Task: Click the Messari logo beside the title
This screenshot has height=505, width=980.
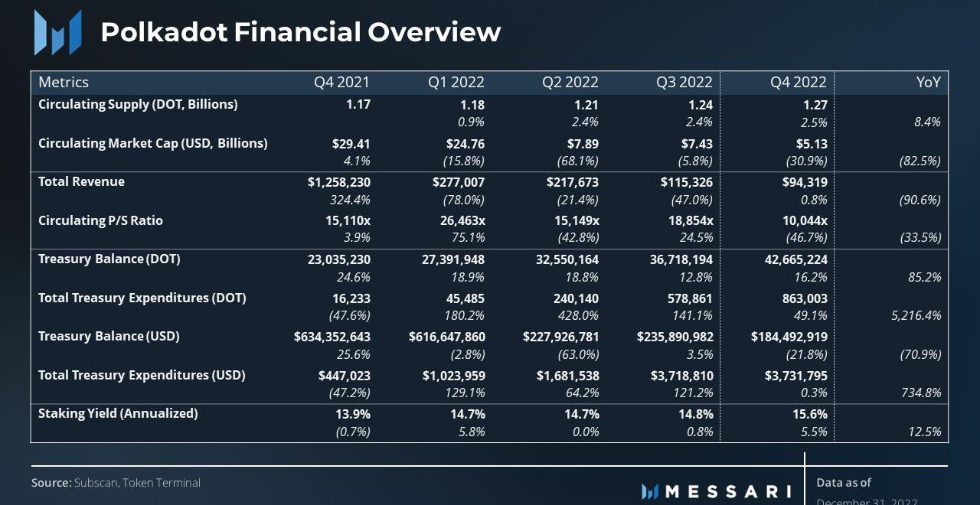Action: pyautogui.click(x=57, y=32)
